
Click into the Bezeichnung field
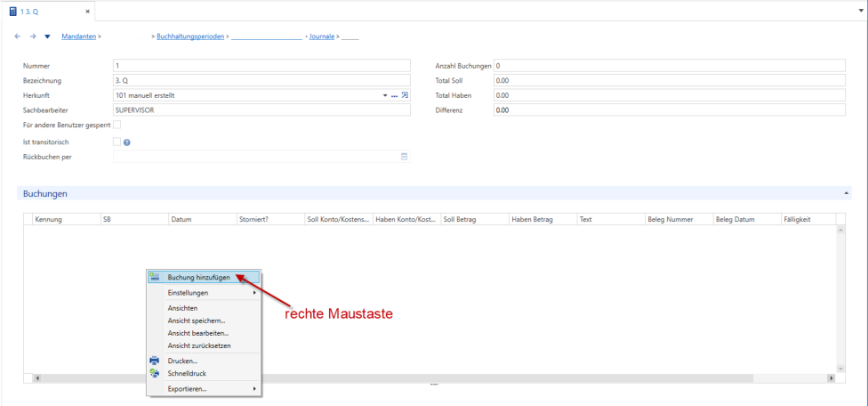click(261, 80)
